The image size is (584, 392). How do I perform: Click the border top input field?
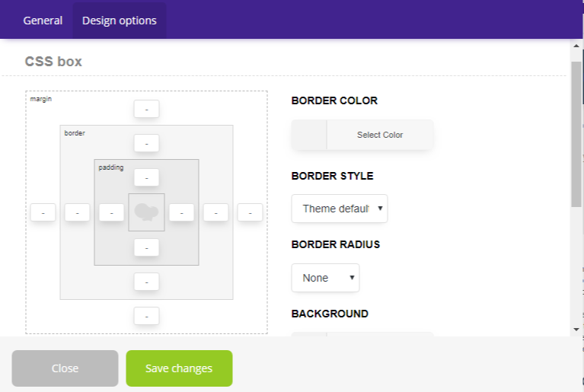point(146,143)
